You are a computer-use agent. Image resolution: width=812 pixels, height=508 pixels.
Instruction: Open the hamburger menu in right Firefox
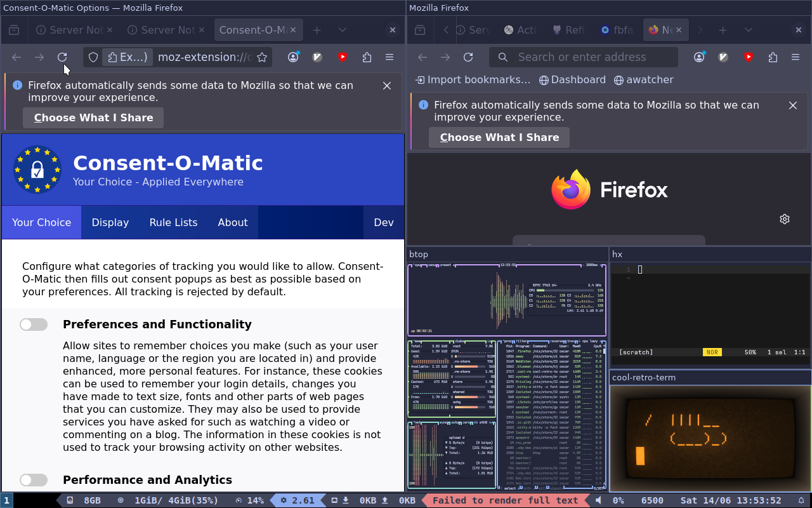tap(796, 57)
